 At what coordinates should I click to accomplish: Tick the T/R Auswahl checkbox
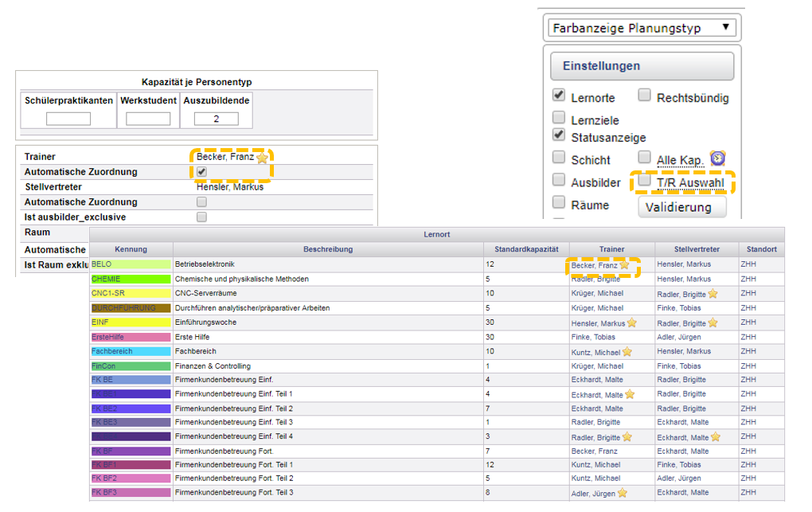click(x=644, y=180)
